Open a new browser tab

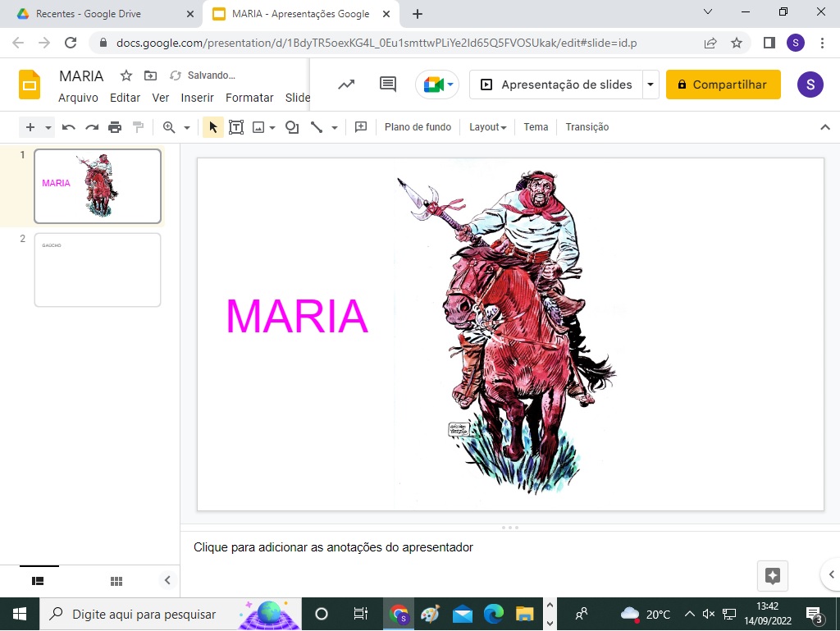[x=418, y=14]
